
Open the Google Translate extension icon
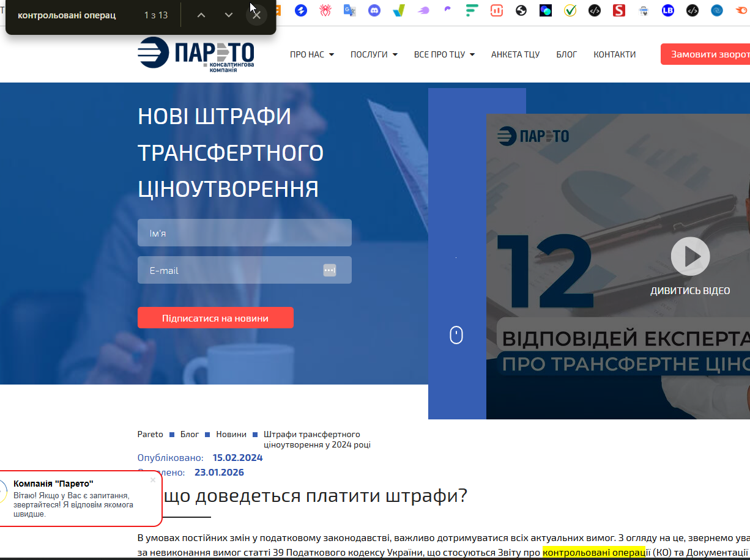[x=350, y=10]
